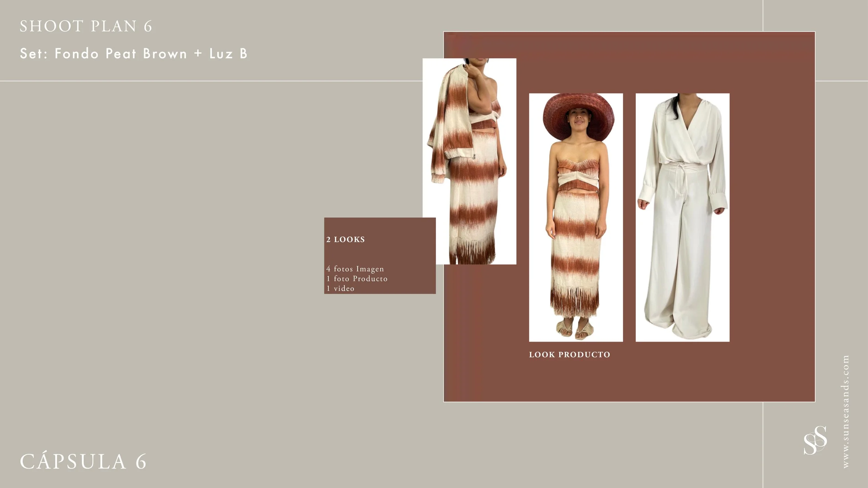
Task: Select the 1 video line
Action: 340,288
